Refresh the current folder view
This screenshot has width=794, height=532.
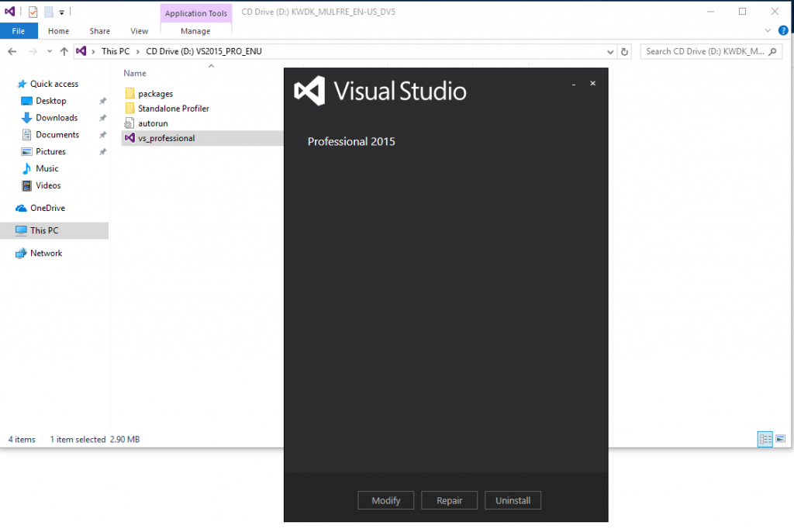tap(624, 52)
